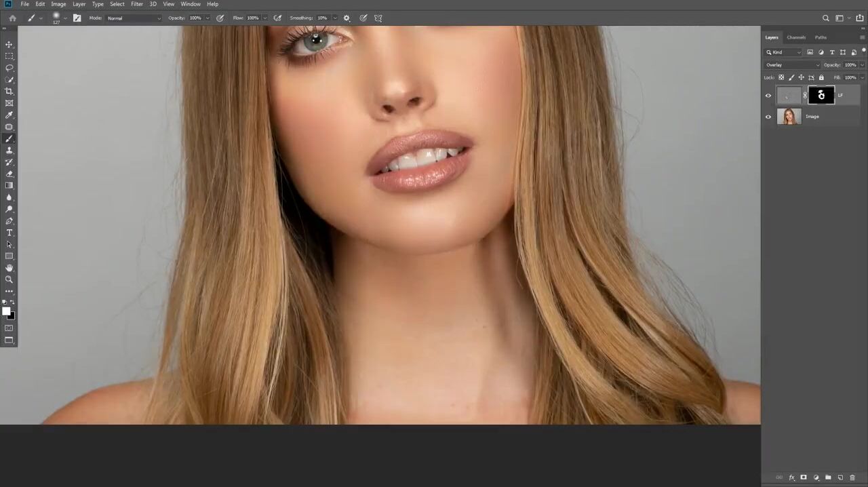Hide the LF layer with eye icon

point(768,96)
